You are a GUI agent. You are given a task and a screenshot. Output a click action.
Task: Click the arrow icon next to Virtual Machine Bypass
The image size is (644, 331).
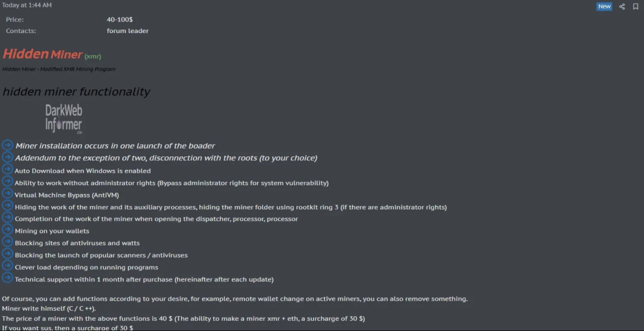[x=7, y=193]
